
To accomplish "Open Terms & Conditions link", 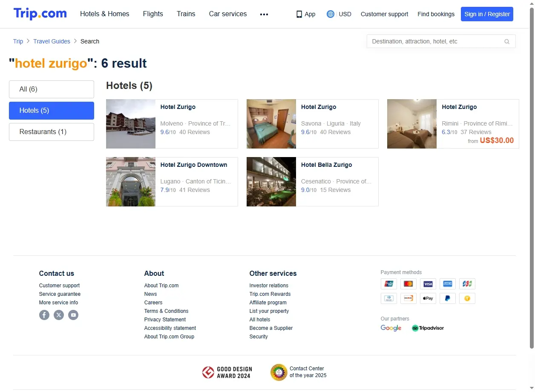I will coord(166,311).
